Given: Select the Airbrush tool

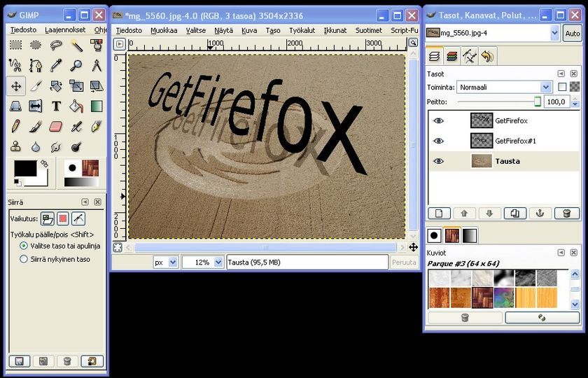Looking at the screenshot, I should 76,127.
